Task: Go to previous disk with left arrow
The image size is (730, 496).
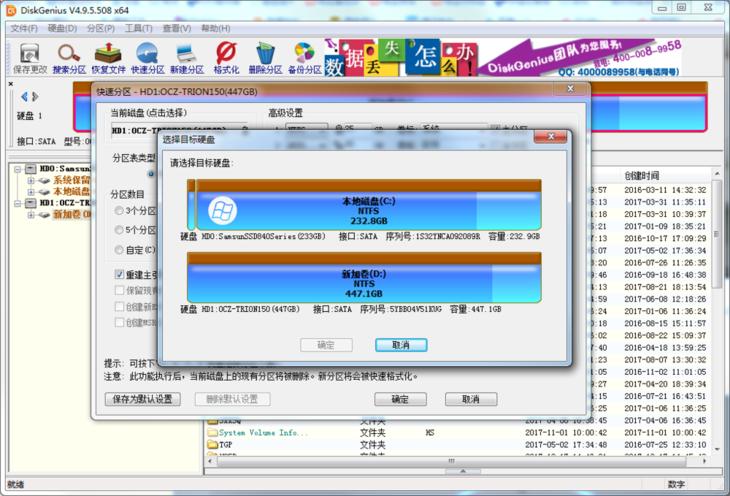Action: tap(24, 96)
